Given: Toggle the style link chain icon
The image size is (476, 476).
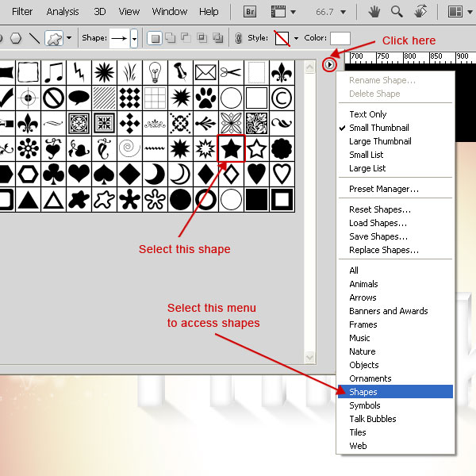Looking at the screenshot, I should 239,38.
